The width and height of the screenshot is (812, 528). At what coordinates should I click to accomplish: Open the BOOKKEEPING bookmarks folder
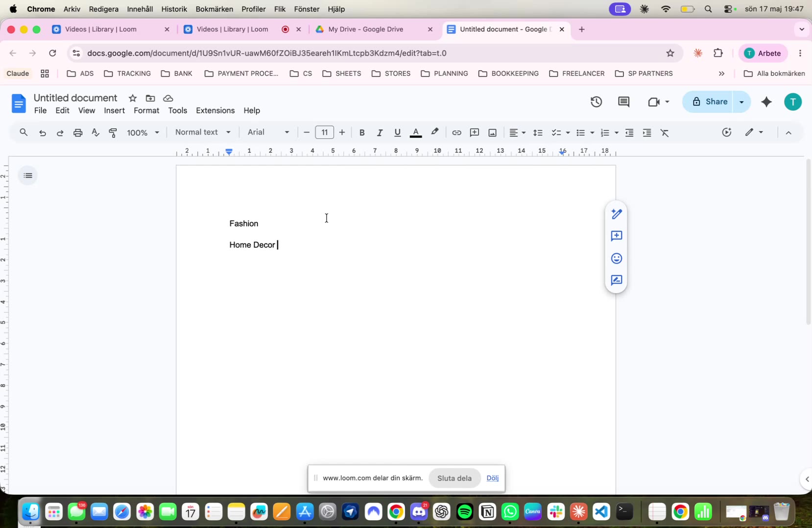[x=508, y=73]
